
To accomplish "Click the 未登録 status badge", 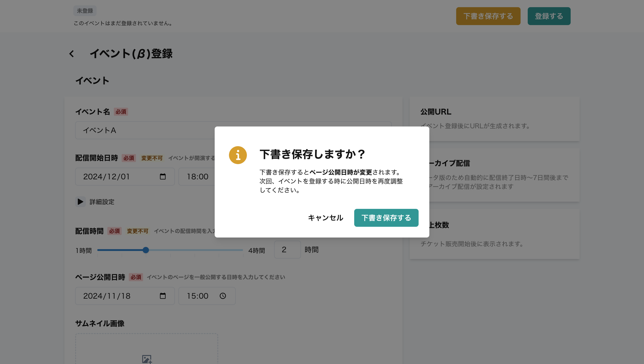I will pos(85,11).
